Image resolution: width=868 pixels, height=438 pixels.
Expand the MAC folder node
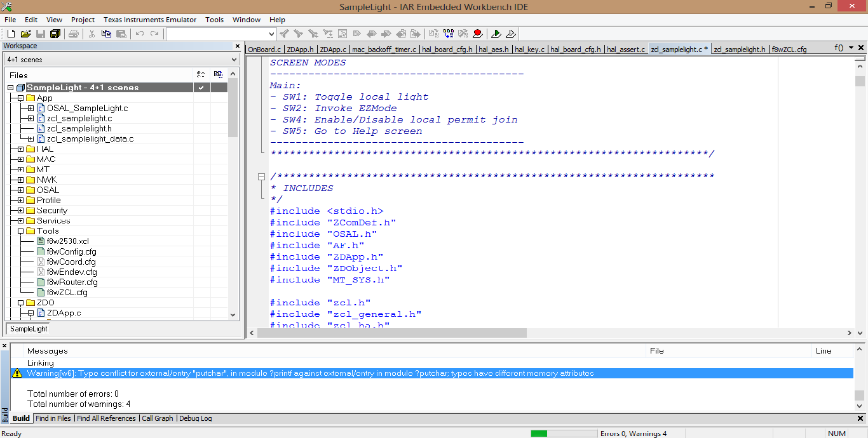(x=20, y=159)
